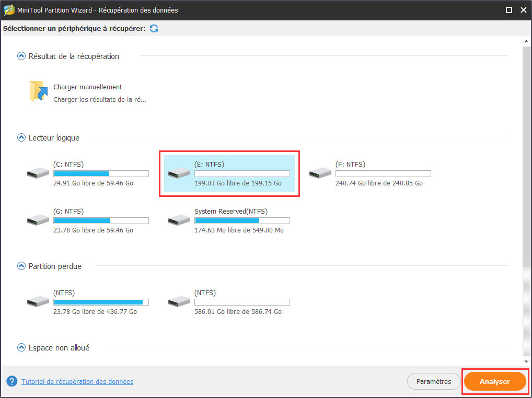Select the 436.77 Go lost partition icon

click(x=38, y=302)
